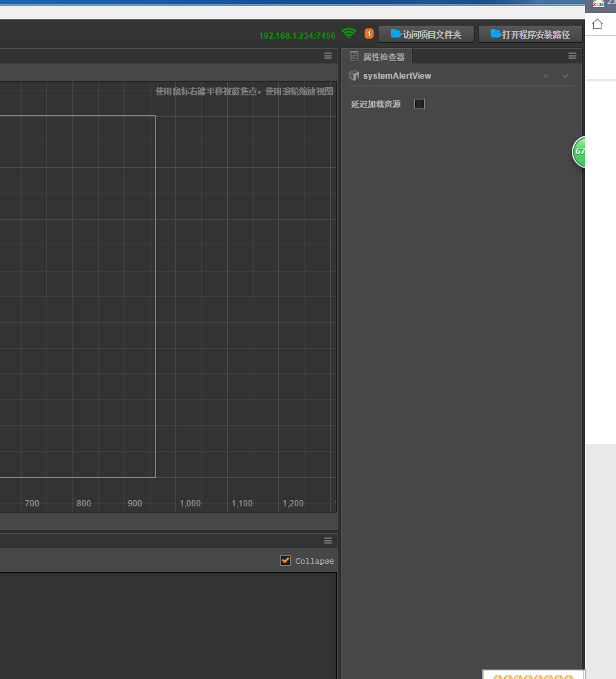Open the scene editor panel hamburger menu
The image size is (616, 679).
coord(328,56)
